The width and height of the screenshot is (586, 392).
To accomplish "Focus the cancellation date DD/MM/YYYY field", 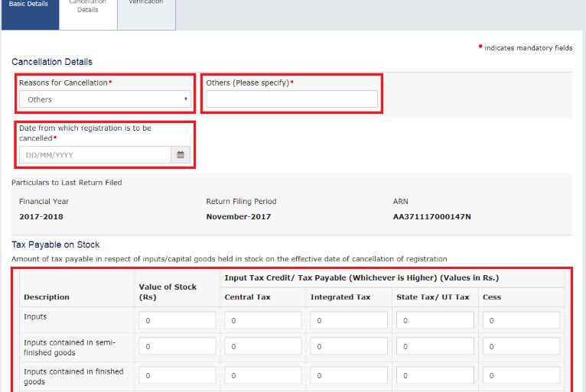I will coord(95,155).
